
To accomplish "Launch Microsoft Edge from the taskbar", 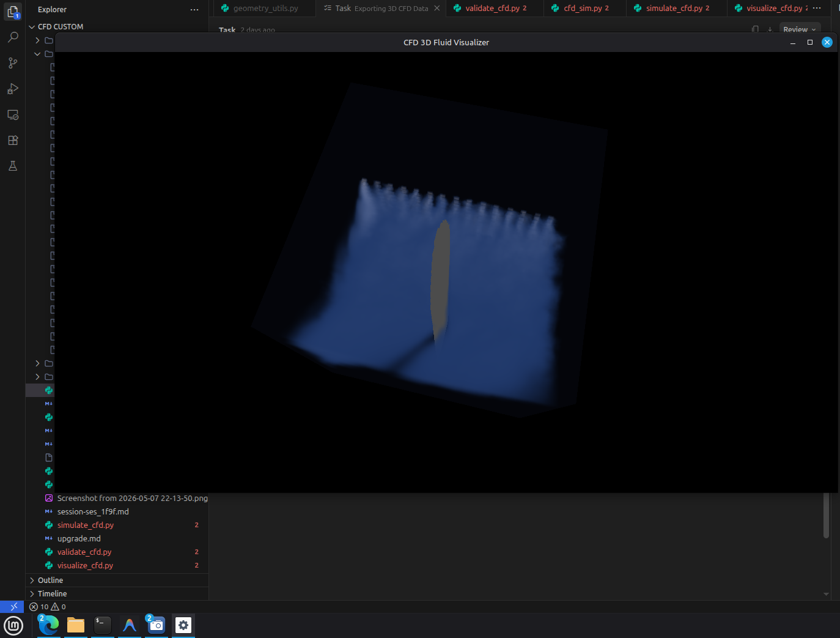I will tap(49, 625).
